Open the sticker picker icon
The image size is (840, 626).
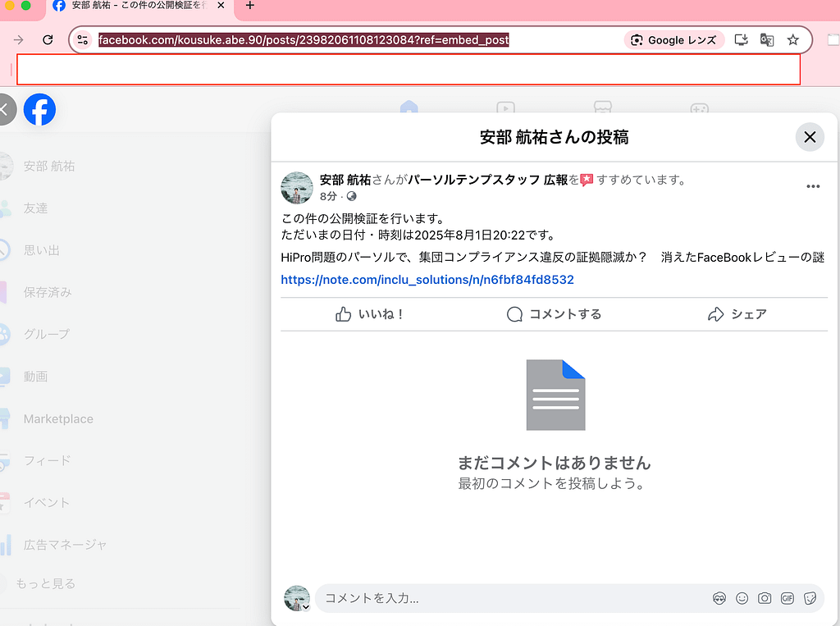coord(810,598)
